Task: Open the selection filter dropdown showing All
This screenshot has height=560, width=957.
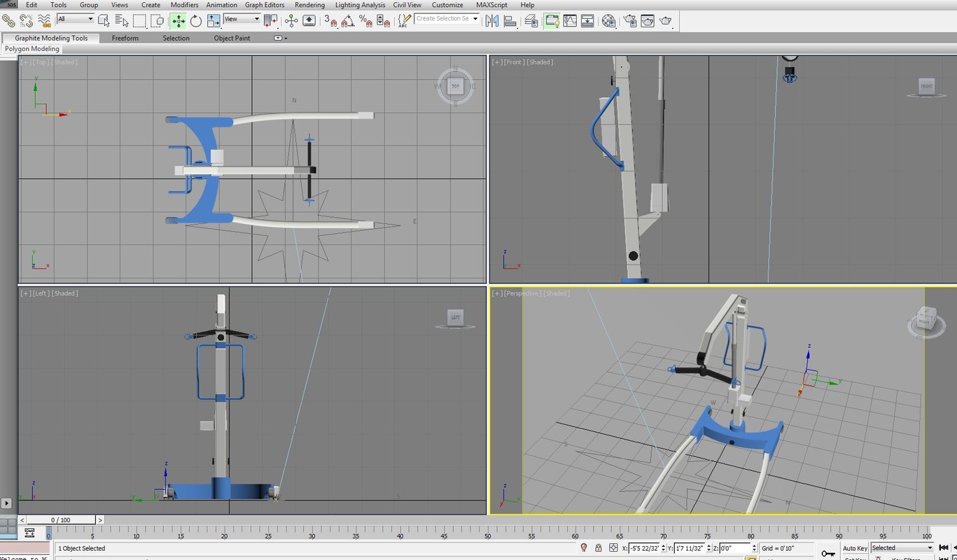Action: click(x=74, y=19)
